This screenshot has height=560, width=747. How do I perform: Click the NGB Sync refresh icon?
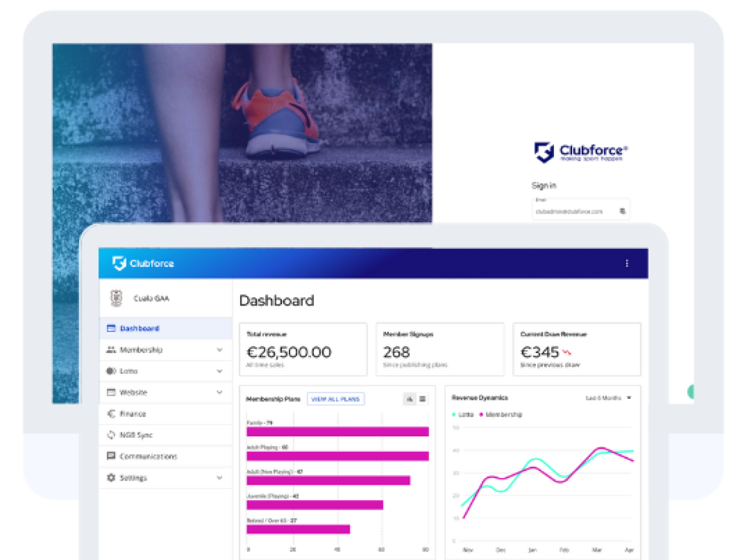tap(111, 435)
